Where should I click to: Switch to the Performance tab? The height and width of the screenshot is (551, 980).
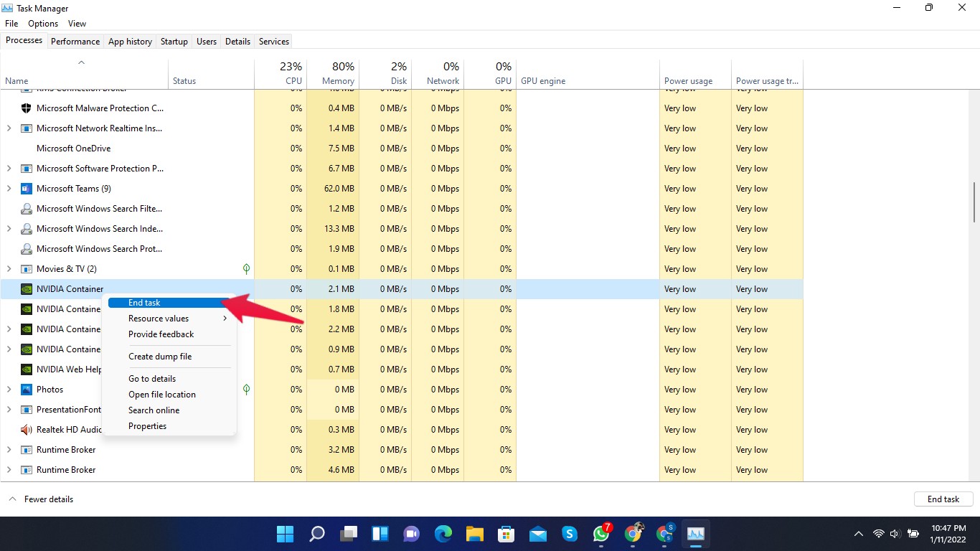(75, 42)
